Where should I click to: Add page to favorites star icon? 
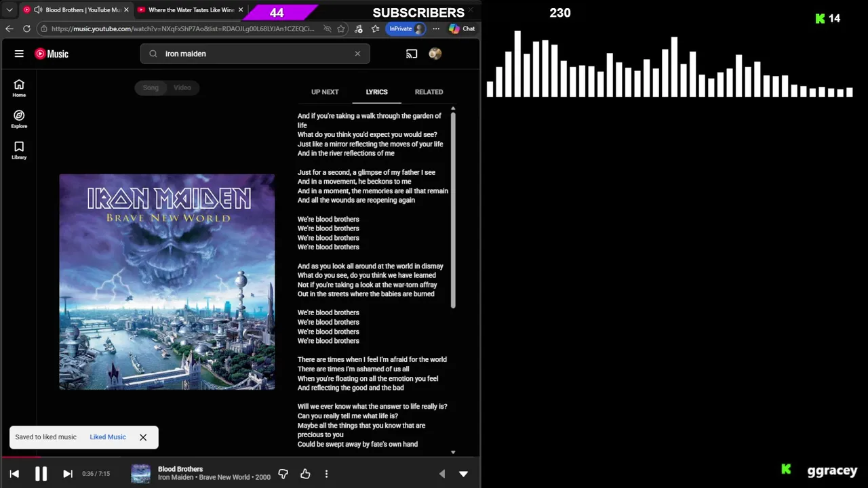tap(341, 28)
